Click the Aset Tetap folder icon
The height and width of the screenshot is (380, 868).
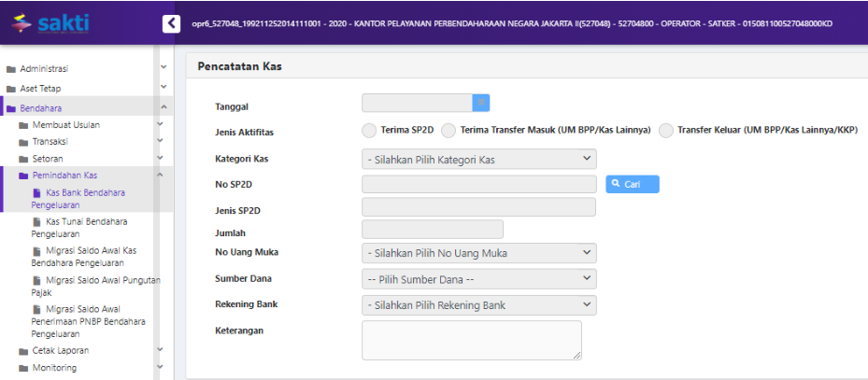pyautogui.click(x=11, y=89)
